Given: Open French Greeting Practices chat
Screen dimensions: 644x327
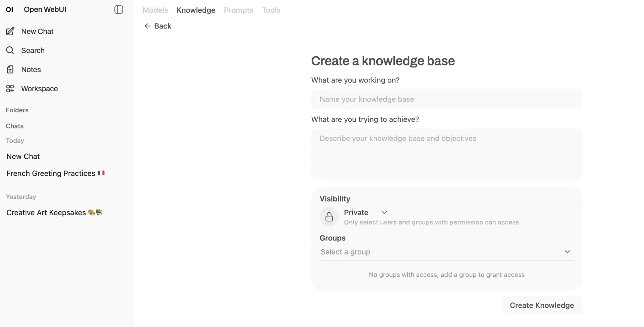Looking at the screenshot, I should (51, 173).
